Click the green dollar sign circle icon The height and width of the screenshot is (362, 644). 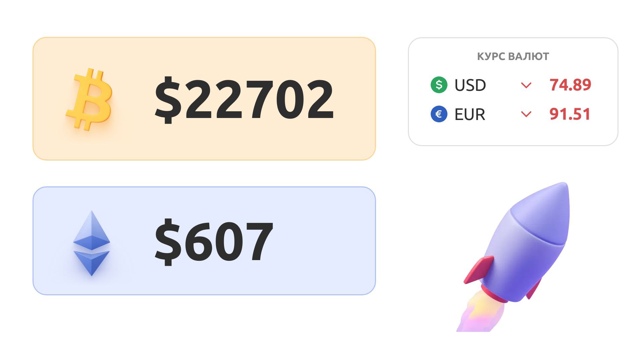point(439,85)
